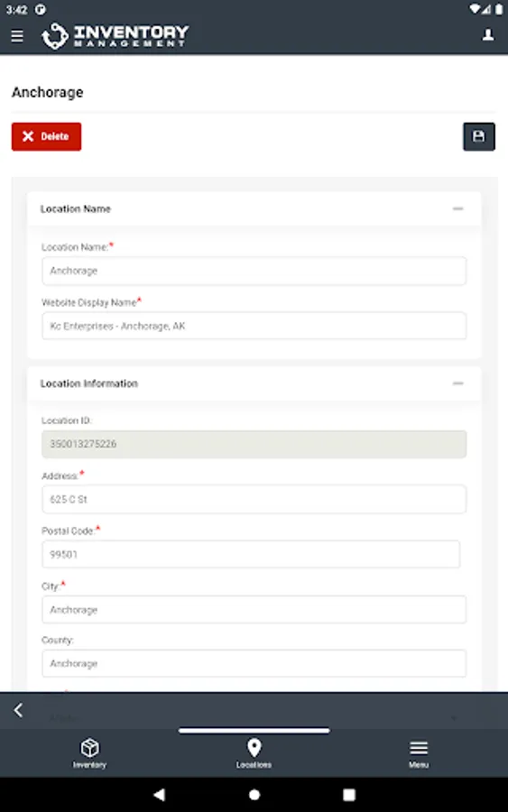508x812 pixels.
Task: Edit the Address field 625 C St
Action: pos(254,499)
